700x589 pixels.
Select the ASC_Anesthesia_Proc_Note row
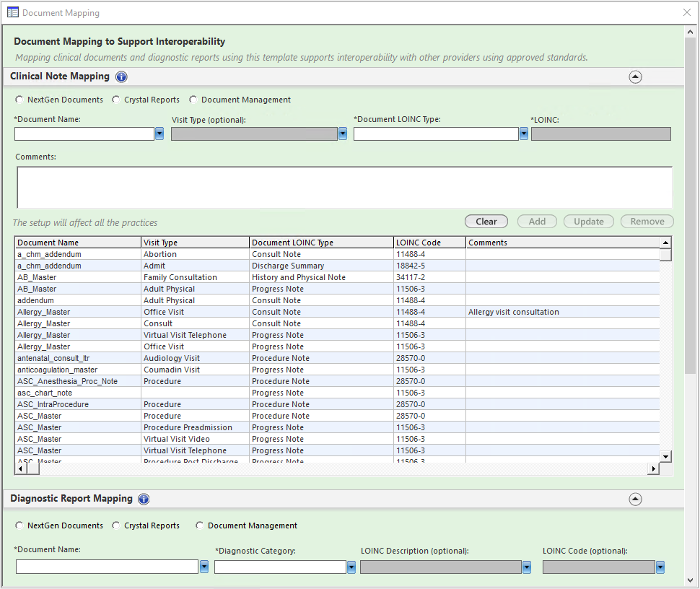337,381
